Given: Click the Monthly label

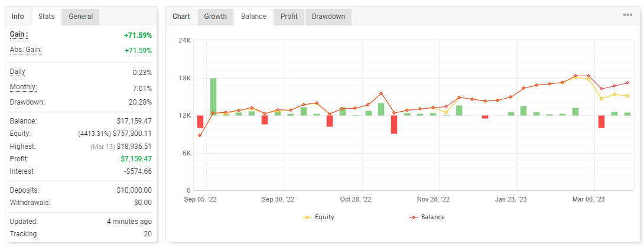Looking at the screenshot, I should pos(23,87).
